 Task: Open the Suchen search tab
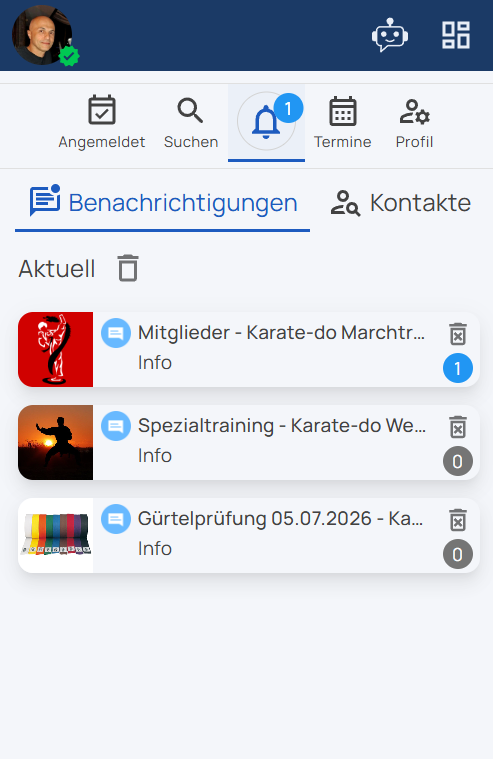pos(191,123)
